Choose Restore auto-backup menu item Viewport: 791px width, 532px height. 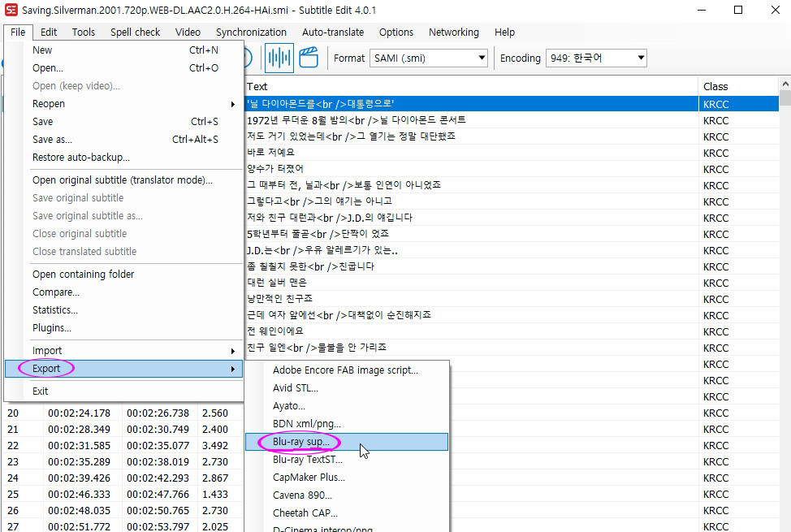80,158
